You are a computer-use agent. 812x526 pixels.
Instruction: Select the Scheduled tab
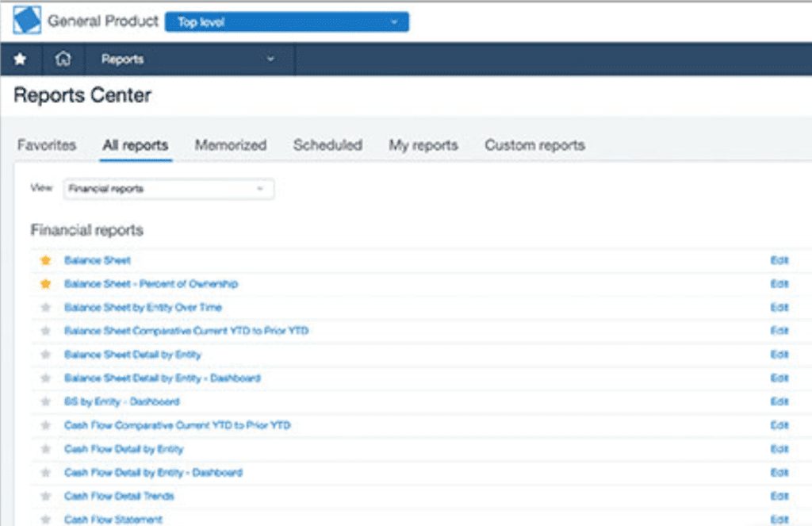327,145
